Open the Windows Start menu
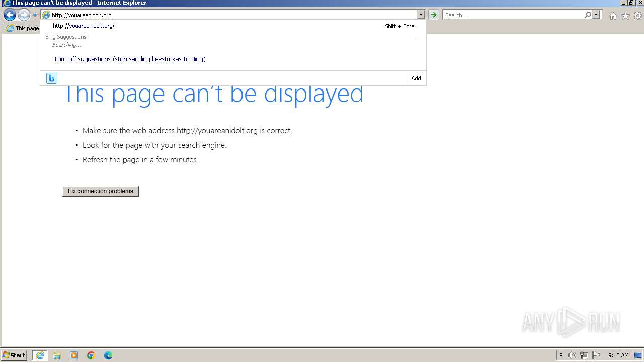The height and width of the screenshot is (362, 644). [14, 355]
